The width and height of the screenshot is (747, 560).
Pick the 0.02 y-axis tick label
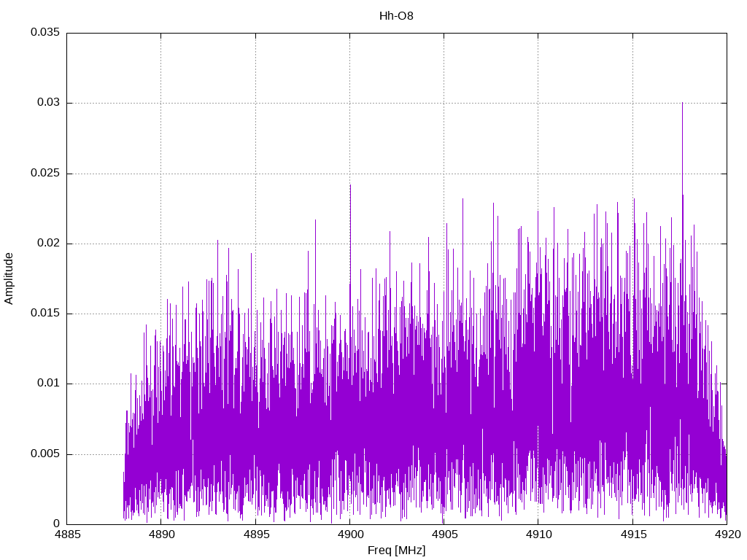pos(47,244)
